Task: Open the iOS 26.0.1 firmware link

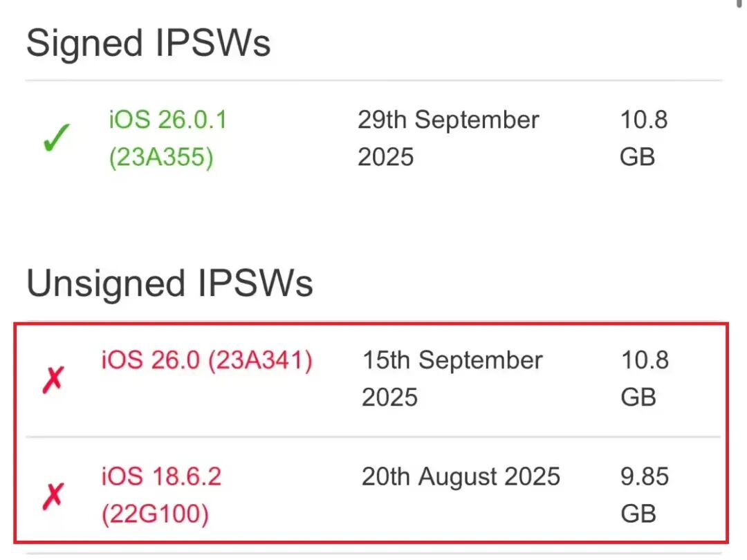Action: pos(167,120)
